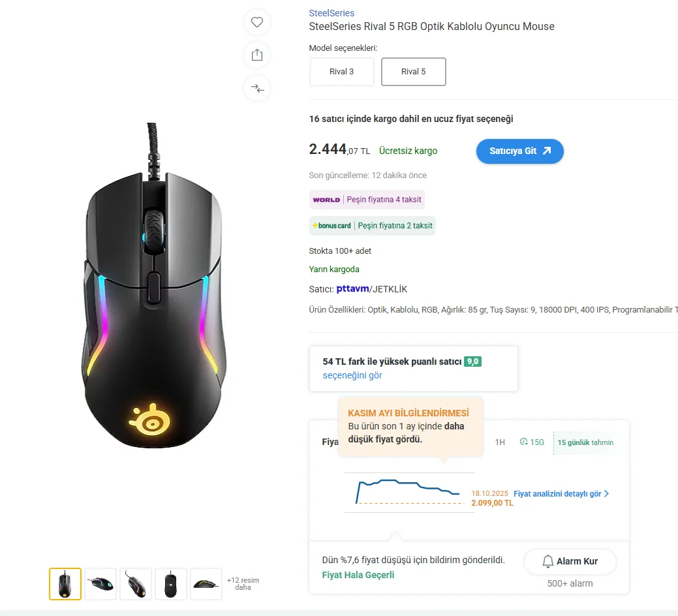Switch price chart to 1H range

click(x=500, y=442)
